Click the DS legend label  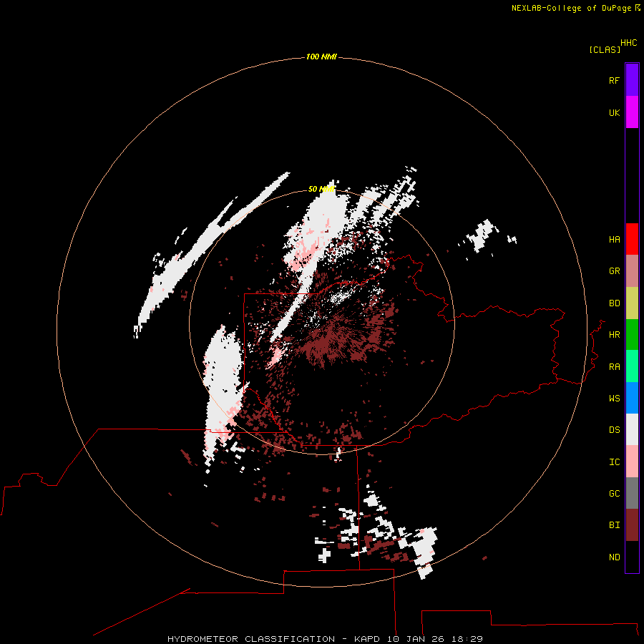point(614,430)
